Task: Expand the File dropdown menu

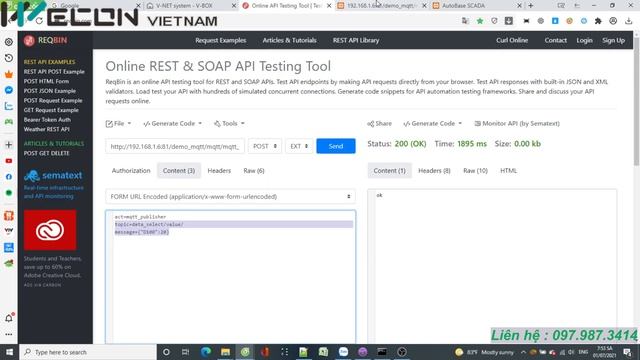Action: 118,123
